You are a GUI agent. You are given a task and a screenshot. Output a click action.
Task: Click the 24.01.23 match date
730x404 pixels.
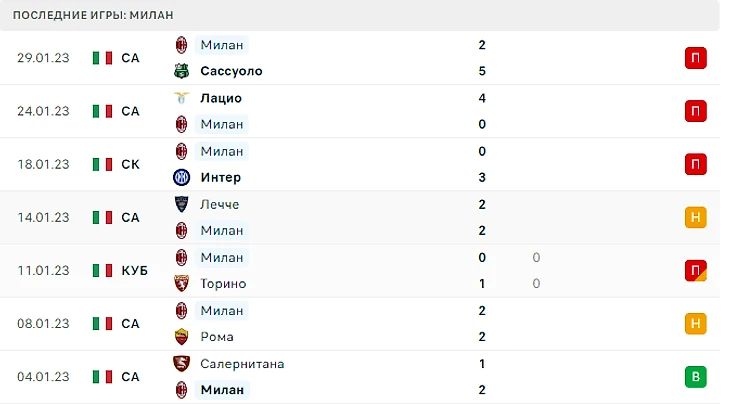click(x=43, y=111)
